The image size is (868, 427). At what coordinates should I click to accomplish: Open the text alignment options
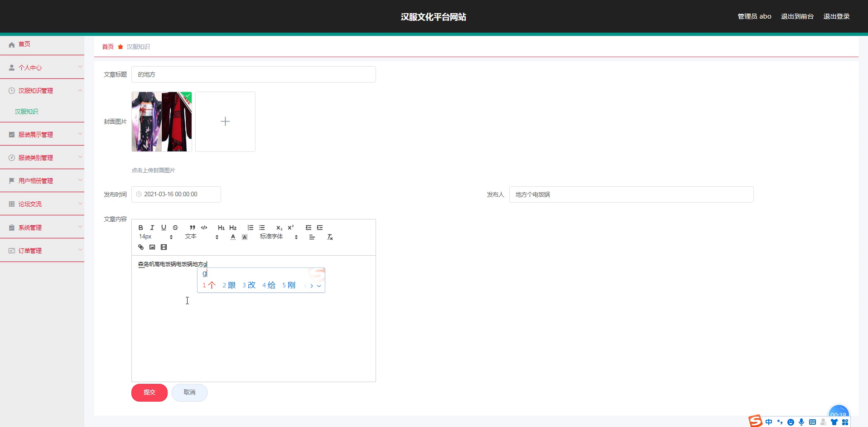(312, 237)
